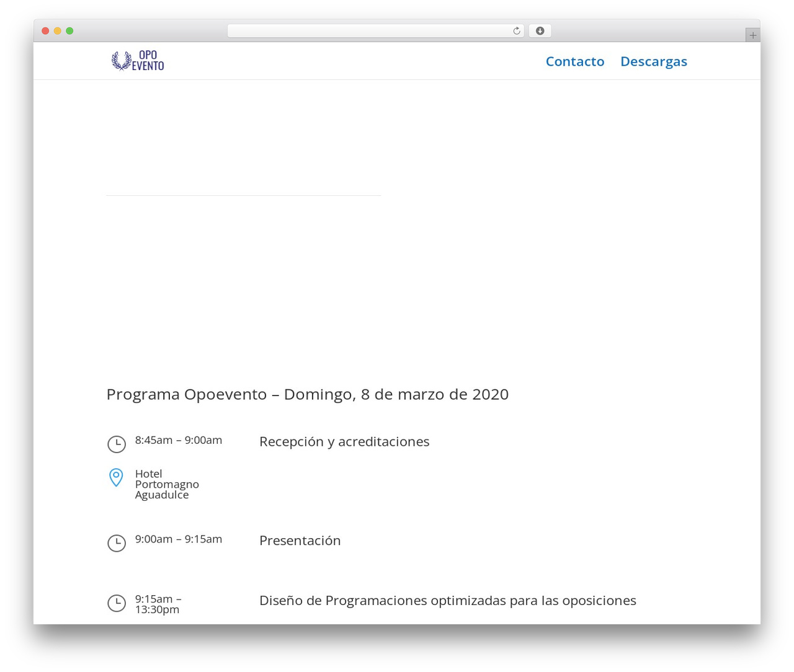This screenshot has width=794, height=672.
Task: Open the Descargas menu item
Action: pos(654,61)
